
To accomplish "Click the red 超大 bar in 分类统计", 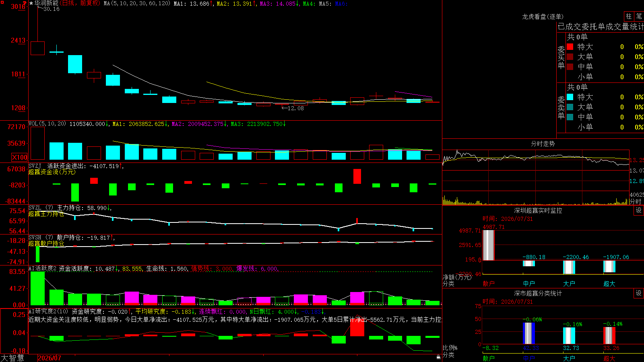I will coord(609,335).
